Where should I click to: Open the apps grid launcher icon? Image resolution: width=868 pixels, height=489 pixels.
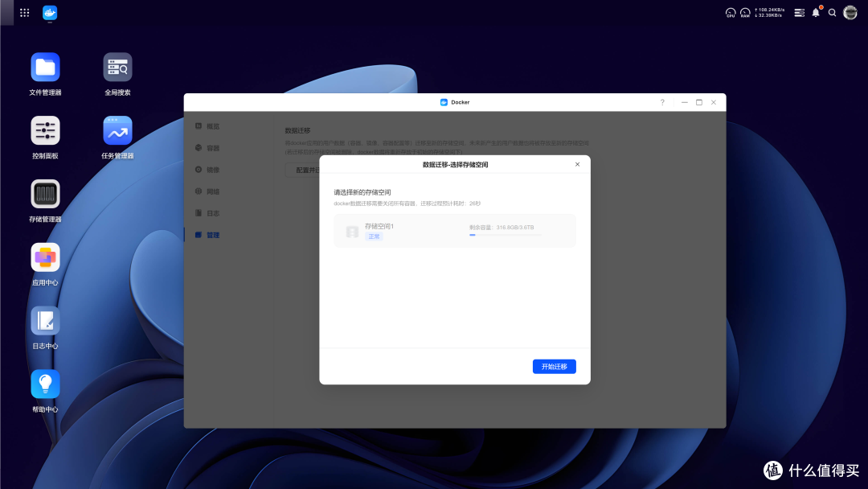click(24, 13)
